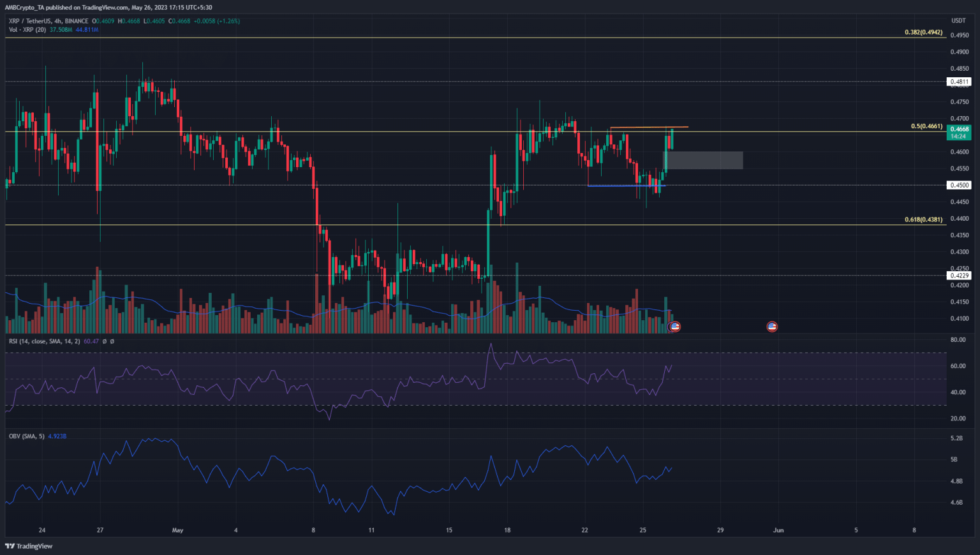The width and height of the screenshot is (980, 555).
Task: Click the countdown timer showing 14:24
Action: pos(958,137)
